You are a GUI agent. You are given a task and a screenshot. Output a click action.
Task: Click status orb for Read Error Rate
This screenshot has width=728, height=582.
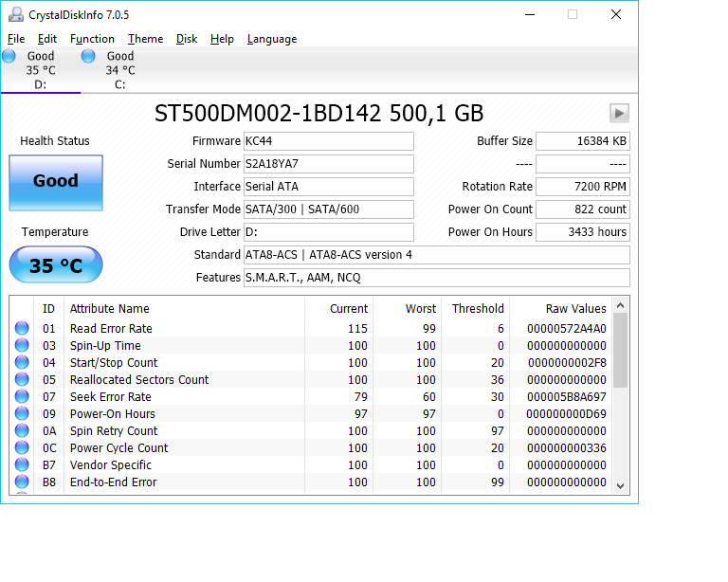click(x=22, y=328)
